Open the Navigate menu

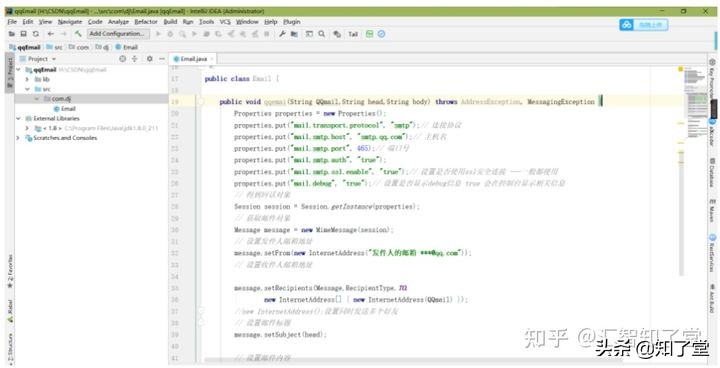pyautogui.click(x=70, y=22)
